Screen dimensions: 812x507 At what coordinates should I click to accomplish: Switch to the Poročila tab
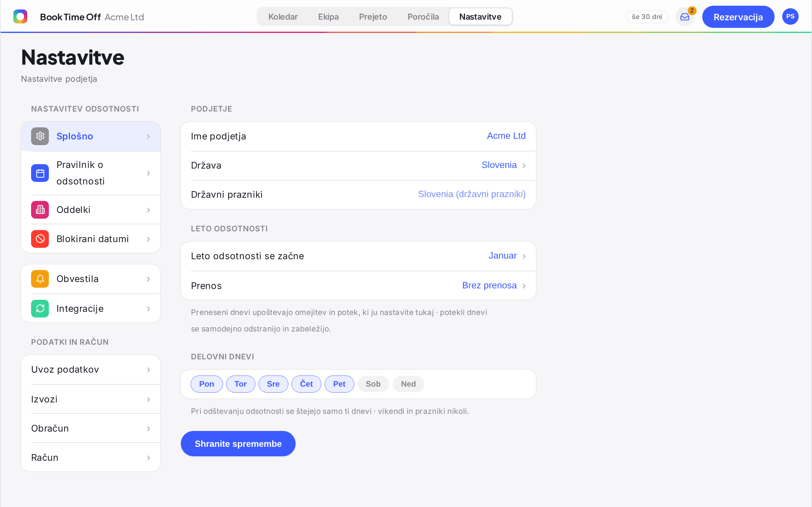tap(423, 16)
